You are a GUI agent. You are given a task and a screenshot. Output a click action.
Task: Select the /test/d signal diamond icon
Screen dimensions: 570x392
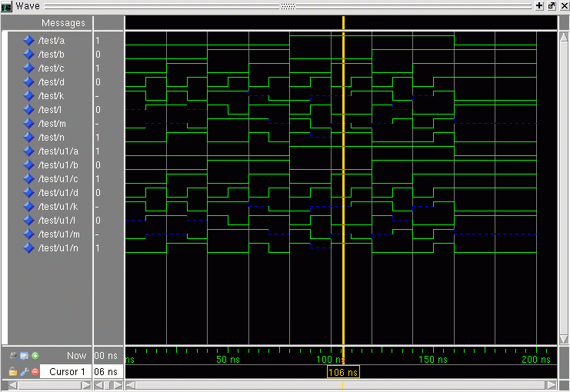tap(28, 81)
